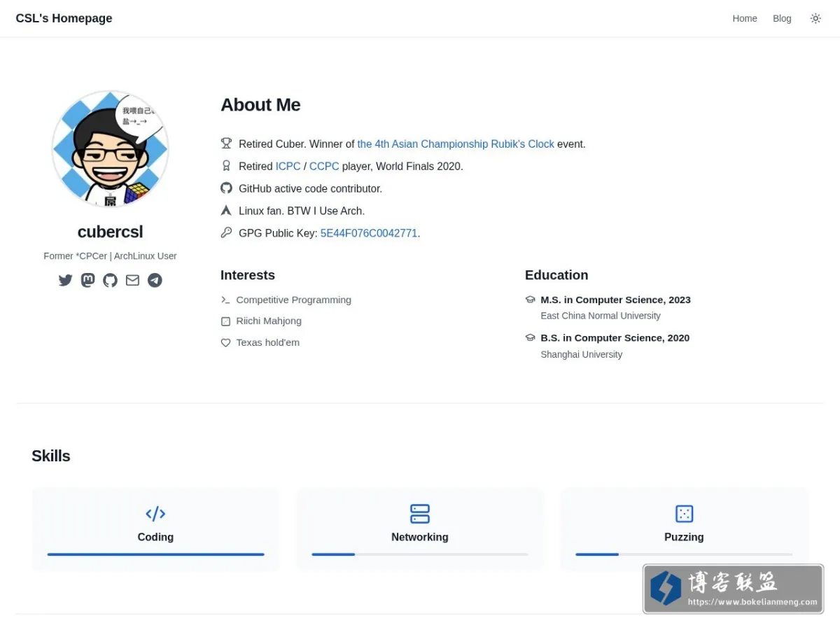The height and width of the screenshot is (630, 840).
Task: Open the Blog page
Action: 782,19
